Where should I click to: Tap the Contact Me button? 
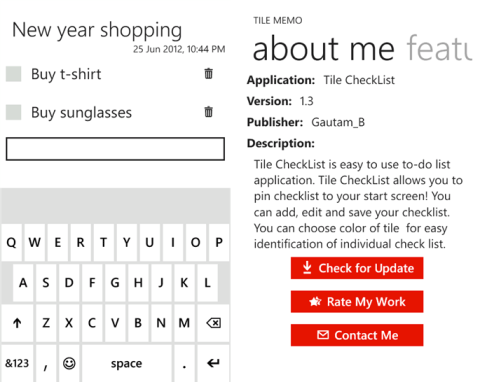357,335
